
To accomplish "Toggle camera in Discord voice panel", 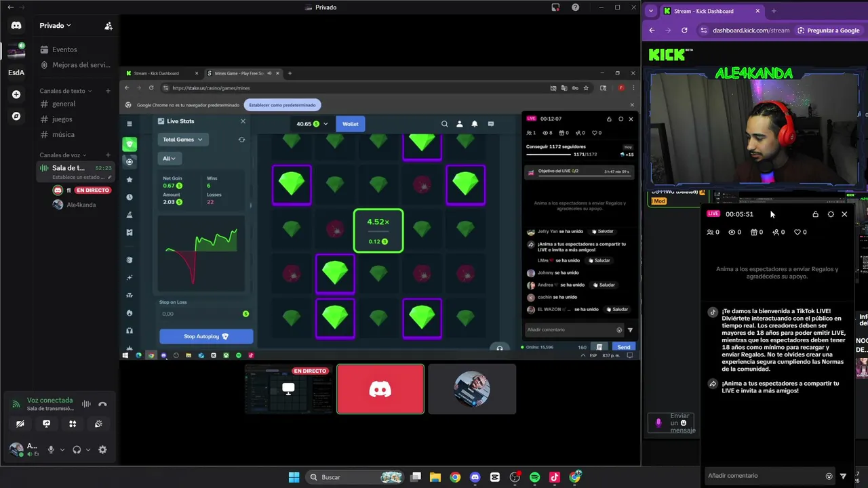I will 20,424.
